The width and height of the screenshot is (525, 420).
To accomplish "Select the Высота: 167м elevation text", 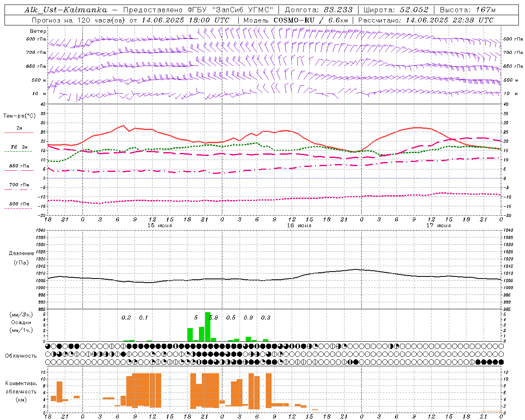I will pos(468,10).
